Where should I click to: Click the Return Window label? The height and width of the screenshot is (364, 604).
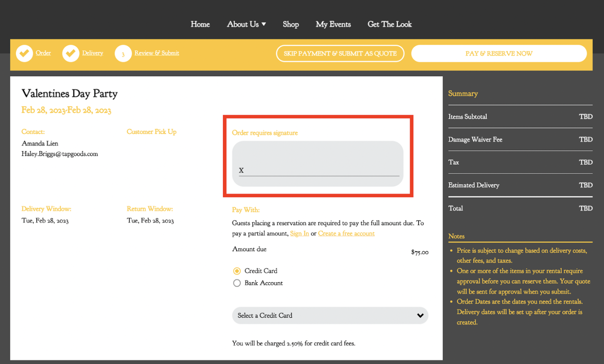click(150, 209)
